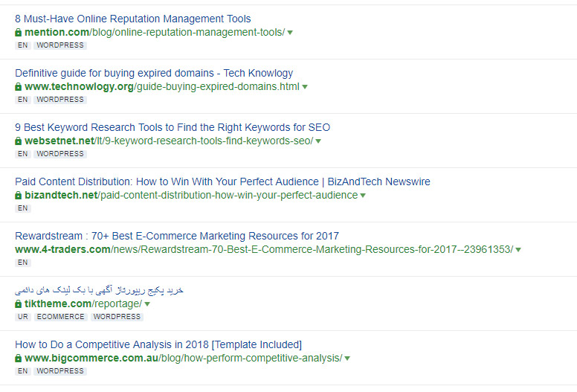Open the www.4-traders.com Rewardstream news URL
Viewport: 577px width, 392px height.
click(264, 249)
